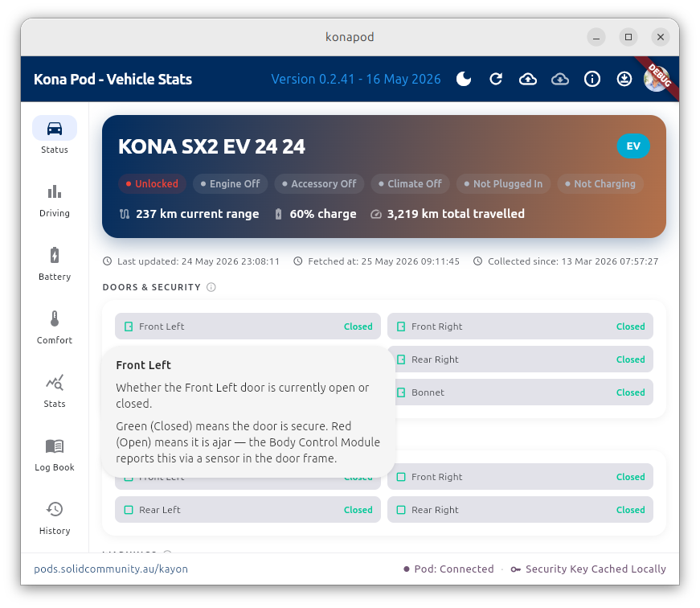Click door icon in Bonnet row

(x=401, y=392)
